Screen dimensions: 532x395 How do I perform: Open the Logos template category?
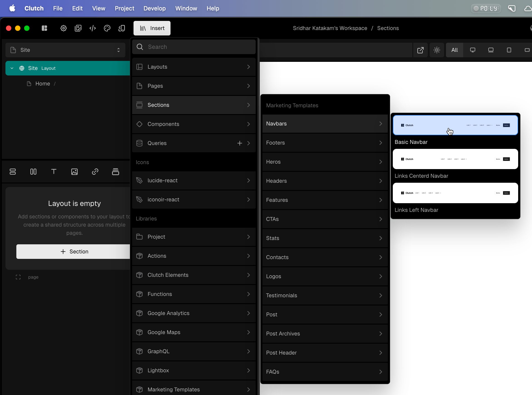coord(325,276)
